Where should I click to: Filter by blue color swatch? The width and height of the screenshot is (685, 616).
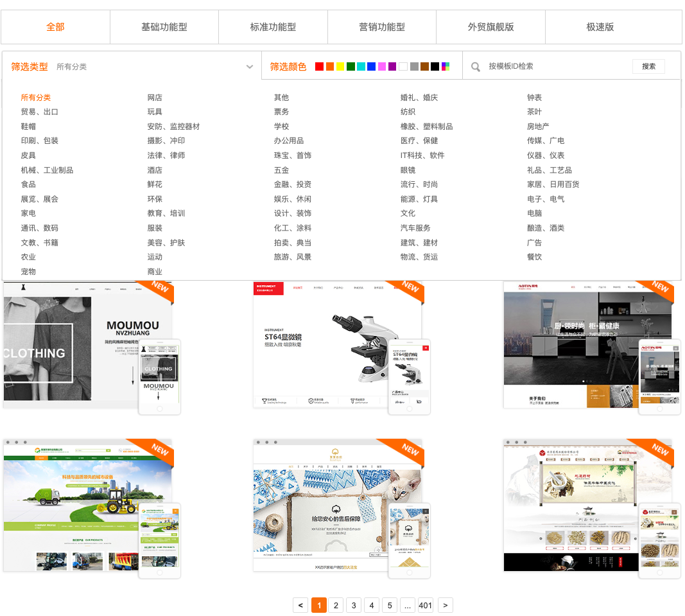coord(371,66)
